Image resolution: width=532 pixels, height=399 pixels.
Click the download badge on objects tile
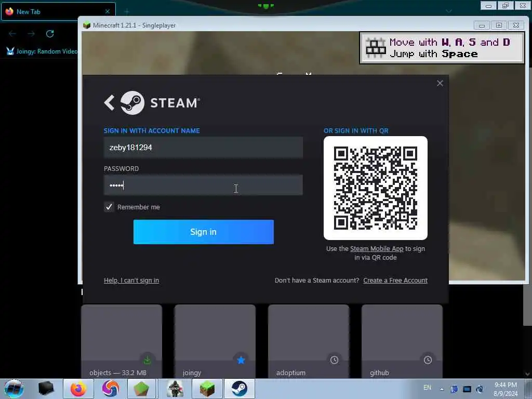(x=147, y=360)
